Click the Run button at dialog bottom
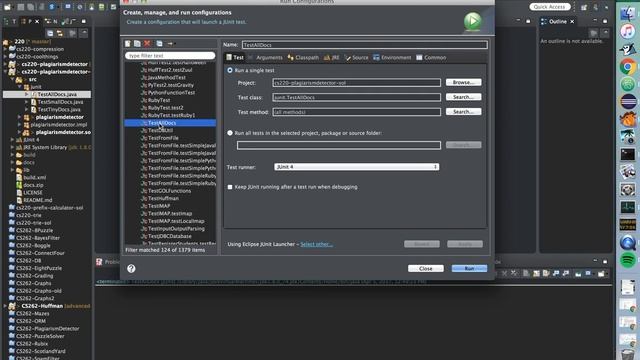The image size is (640, 360). [x=469, y=269]
